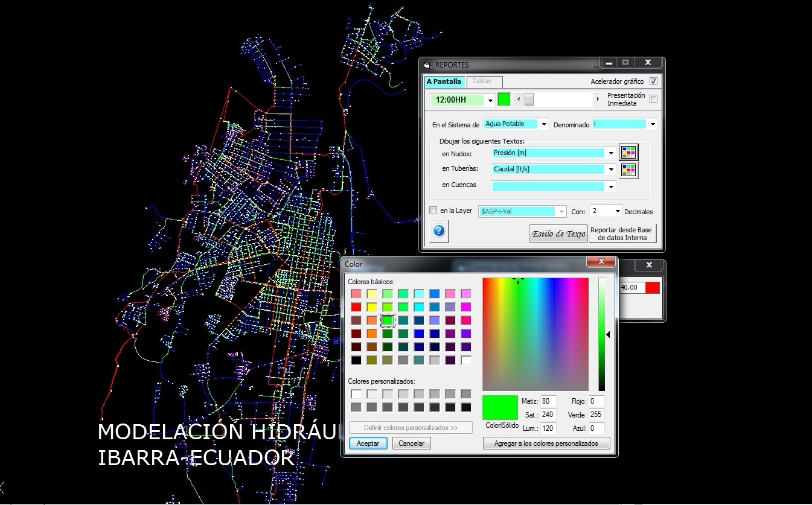The image size is (812, 505).
Task: Click the REPORTES window title icon
Action: (427, 65)
